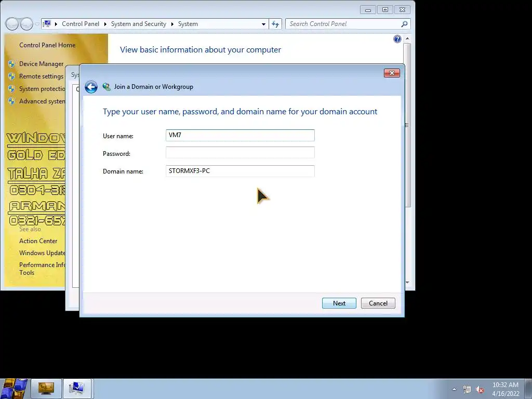
Task: Expand arrow after Control Panel breadcrumb
Action: 105,24
